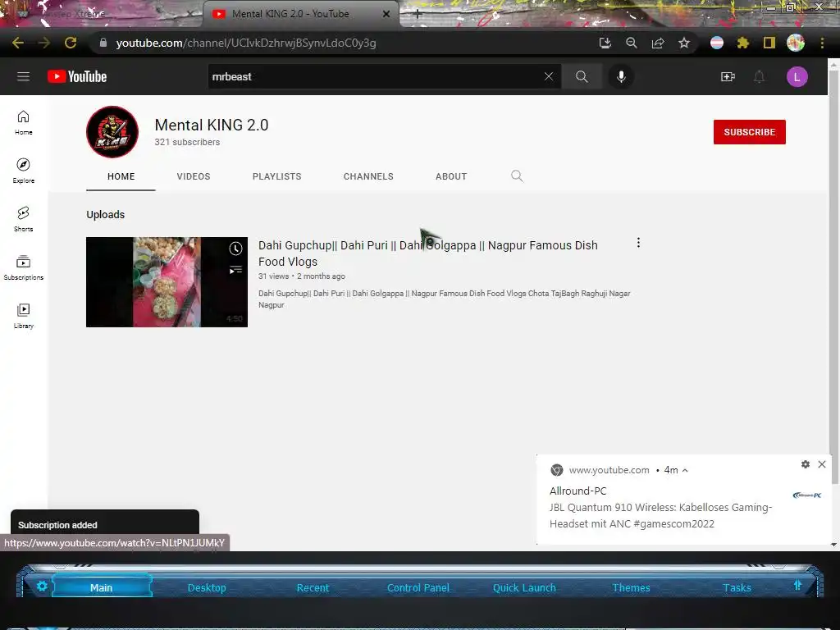Viewport: 840px width, 630px height.
Task: Open Control Panel in launcher bar
Action: click(x=418, y=587)
